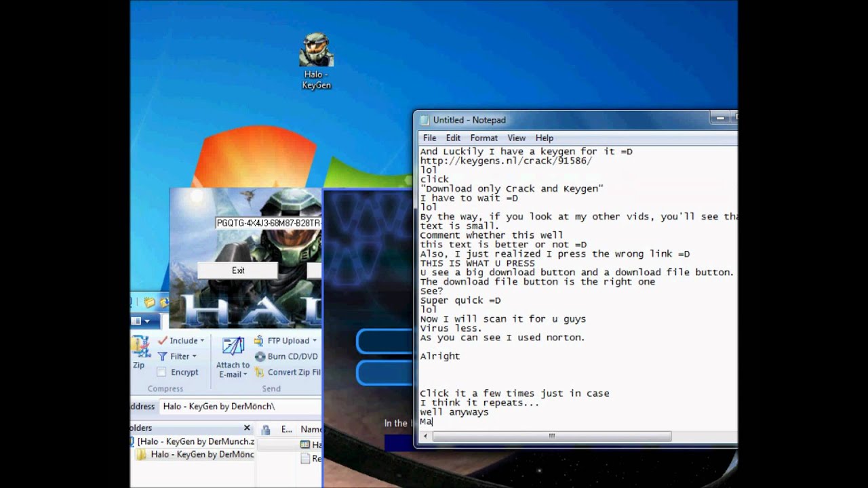The image size is (868, 488).
Task: Expand the Filter dropdown arrow
Action: [194, 357]
